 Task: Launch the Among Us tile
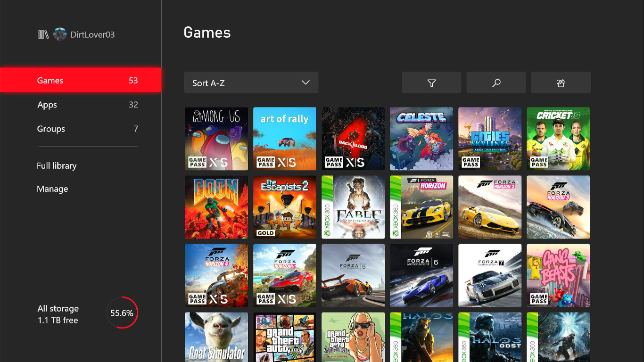pos(216,139)
